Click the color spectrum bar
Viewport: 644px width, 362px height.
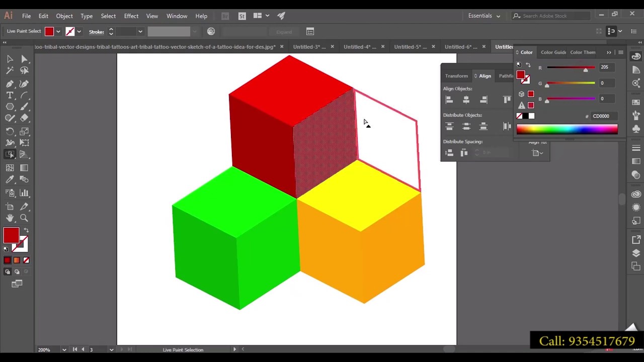coord(567,130)
